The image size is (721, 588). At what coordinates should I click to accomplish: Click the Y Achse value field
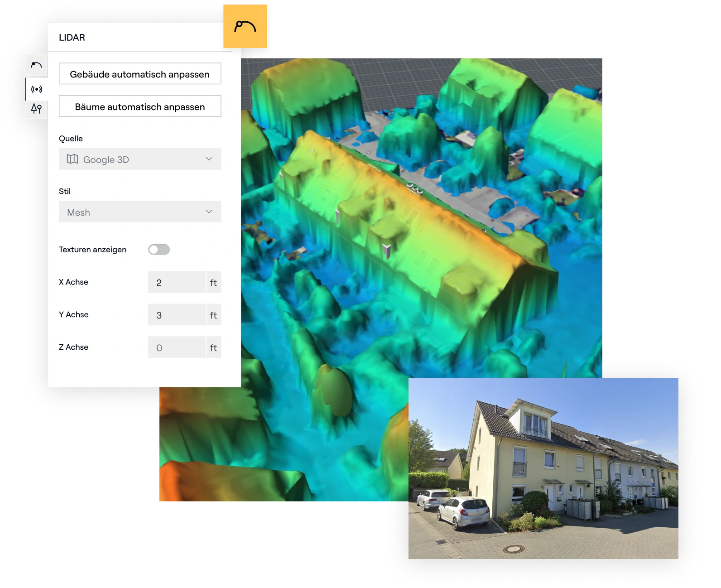pos(177,315)
